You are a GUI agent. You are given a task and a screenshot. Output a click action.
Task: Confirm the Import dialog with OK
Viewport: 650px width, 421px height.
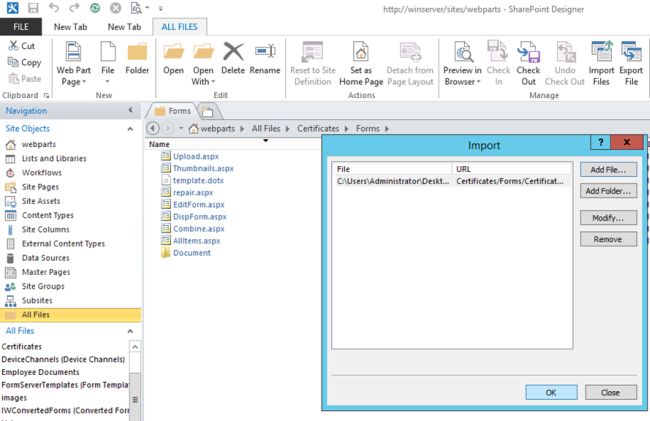[551, 392]
